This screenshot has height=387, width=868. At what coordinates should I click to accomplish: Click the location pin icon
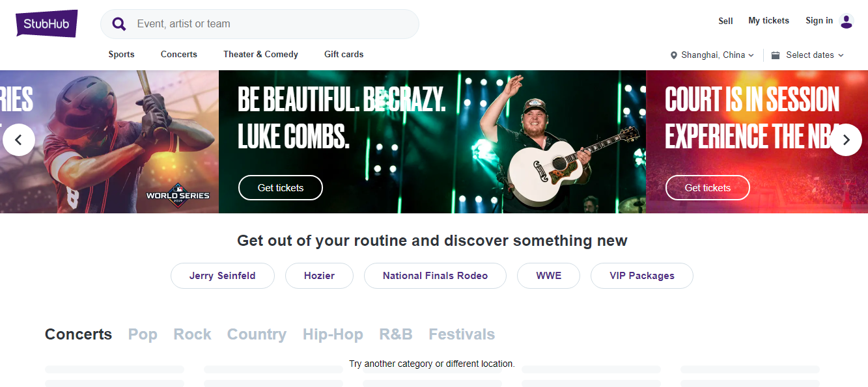coord(674,55)
